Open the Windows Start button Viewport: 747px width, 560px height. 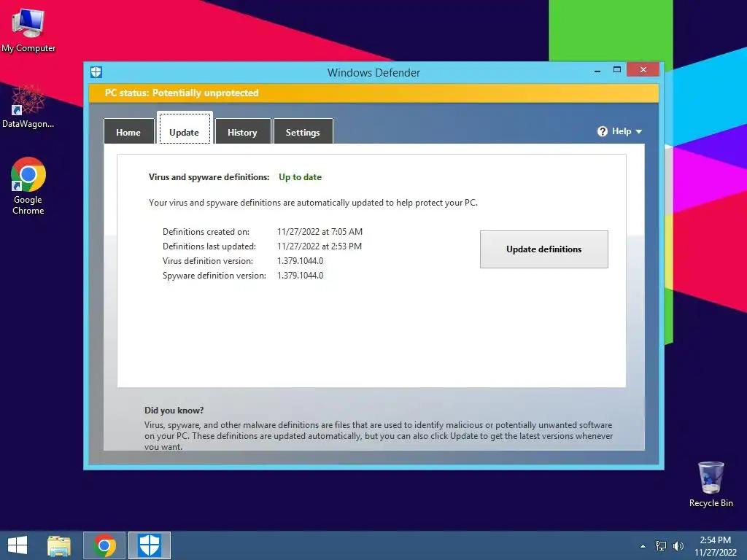click(x=18, y=545)
